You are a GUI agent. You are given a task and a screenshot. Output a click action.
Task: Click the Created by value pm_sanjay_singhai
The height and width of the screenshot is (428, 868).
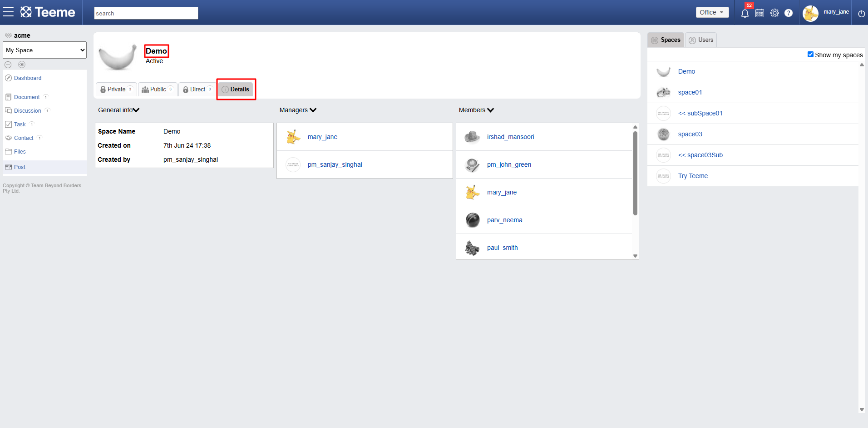point(191,159)
